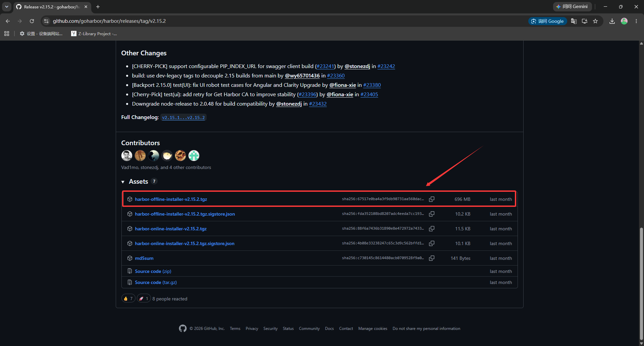Screen dimensions: 644x346
Task: Open Chrome's three-dot menu
Action: (636, 21)
